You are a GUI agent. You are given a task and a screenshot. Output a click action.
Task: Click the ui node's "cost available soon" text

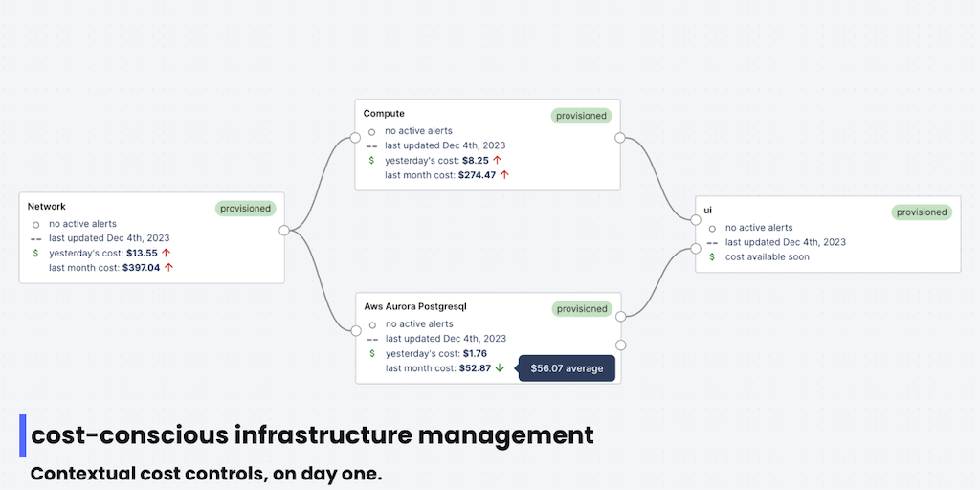768,256
